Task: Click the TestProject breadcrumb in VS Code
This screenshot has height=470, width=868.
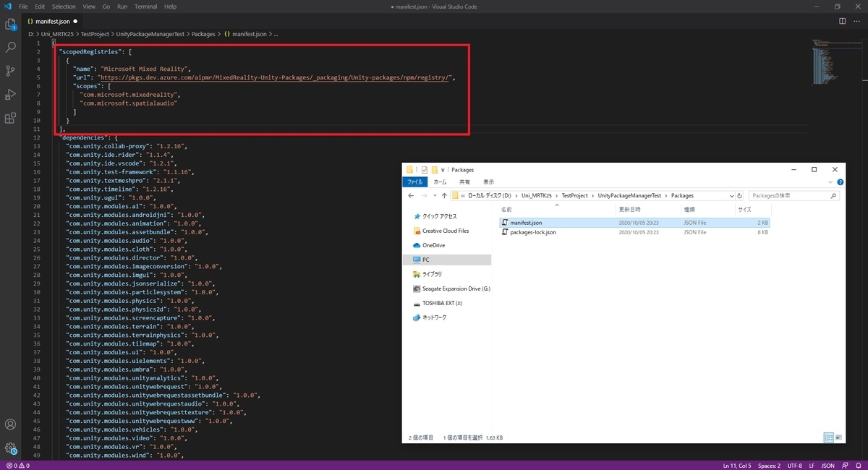Action: [94, 34]
